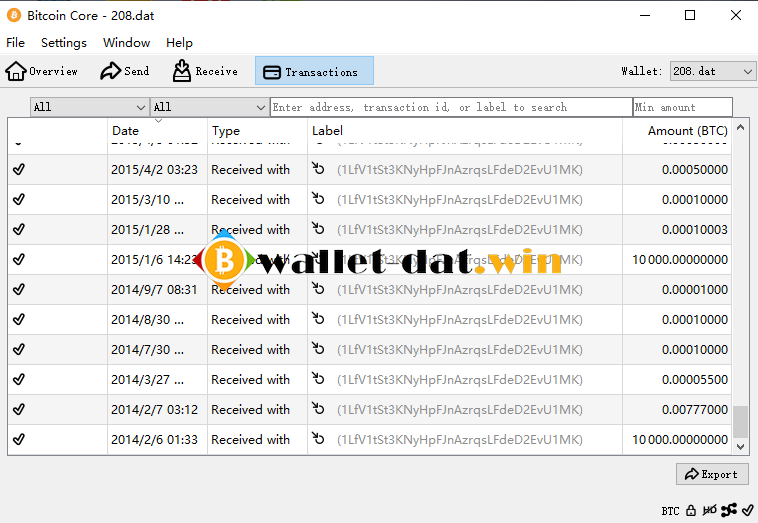The width and height of the screenshot is (758, 523).
Task: Click confirmed checkmark icon for 2015/1/6 row
Action: [19, 259]
